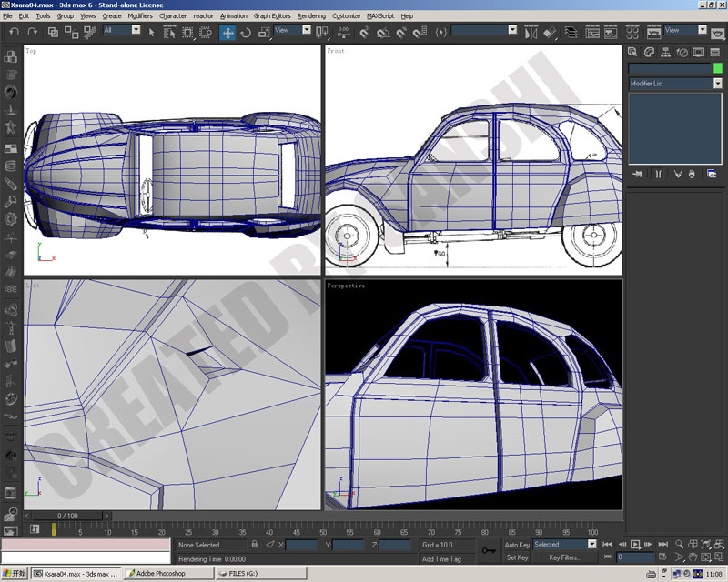Open the Modify command panel tab
The height and width of the screenshot is (582, 728).
click(x=649, y=52)
